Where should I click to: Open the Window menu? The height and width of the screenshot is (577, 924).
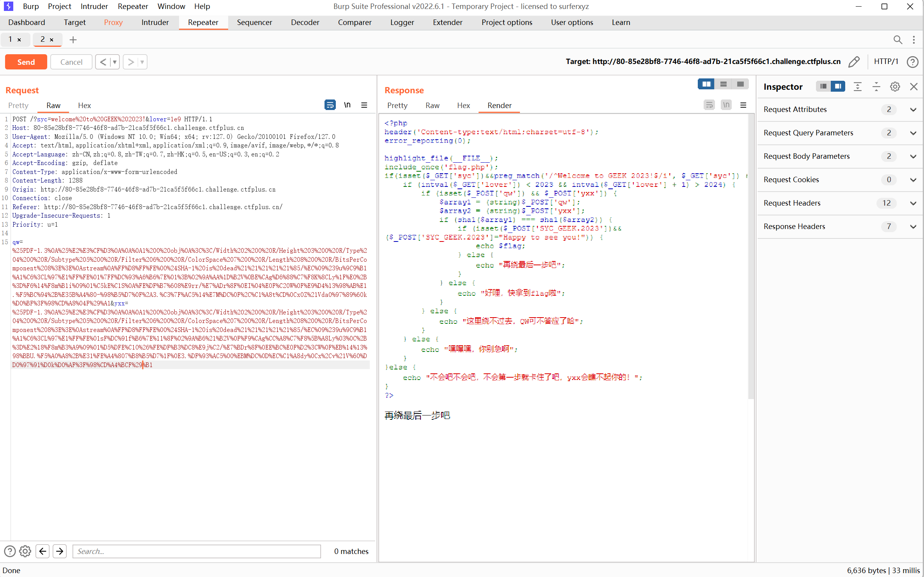[171, 6]
